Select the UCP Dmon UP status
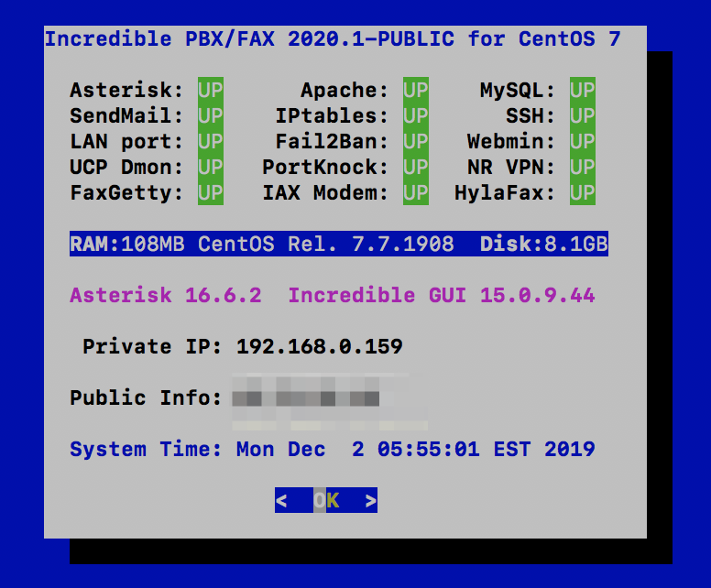This screenshot has height=588, width=711. [211, 167]
